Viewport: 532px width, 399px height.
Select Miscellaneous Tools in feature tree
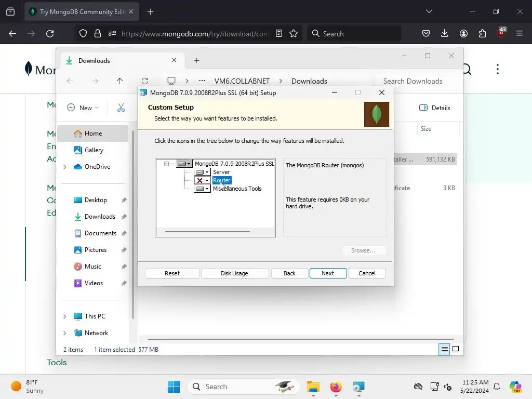[x=237, y=189]
